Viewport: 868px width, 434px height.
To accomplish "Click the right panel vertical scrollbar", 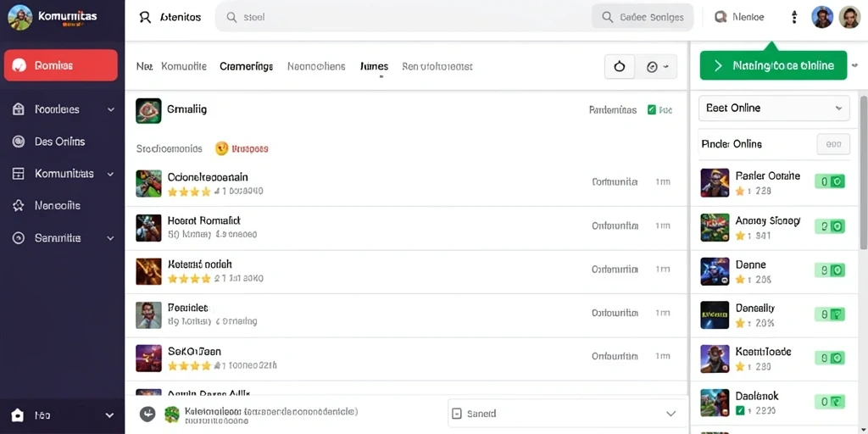I will click(863, 171).
